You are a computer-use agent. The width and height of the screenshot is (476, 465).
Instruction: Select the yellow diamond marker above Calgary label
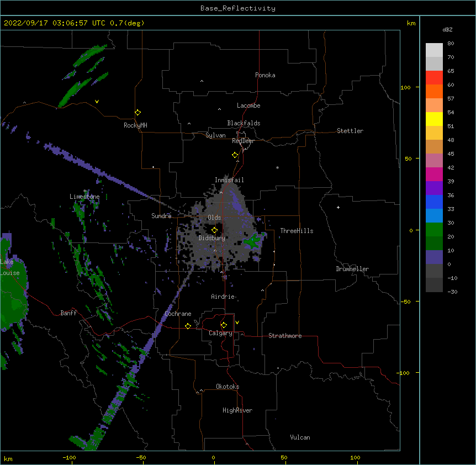coord(224,325)
